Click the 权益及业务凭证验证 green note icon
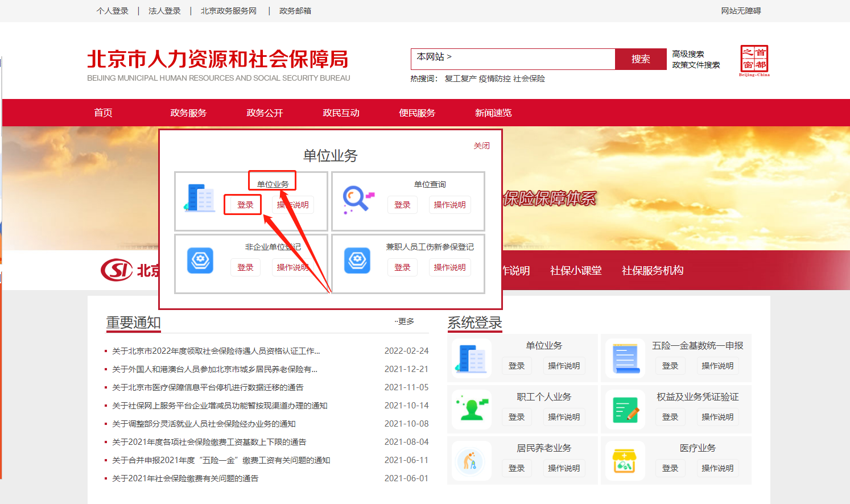The image size is (850, 504). coord(626,410)
